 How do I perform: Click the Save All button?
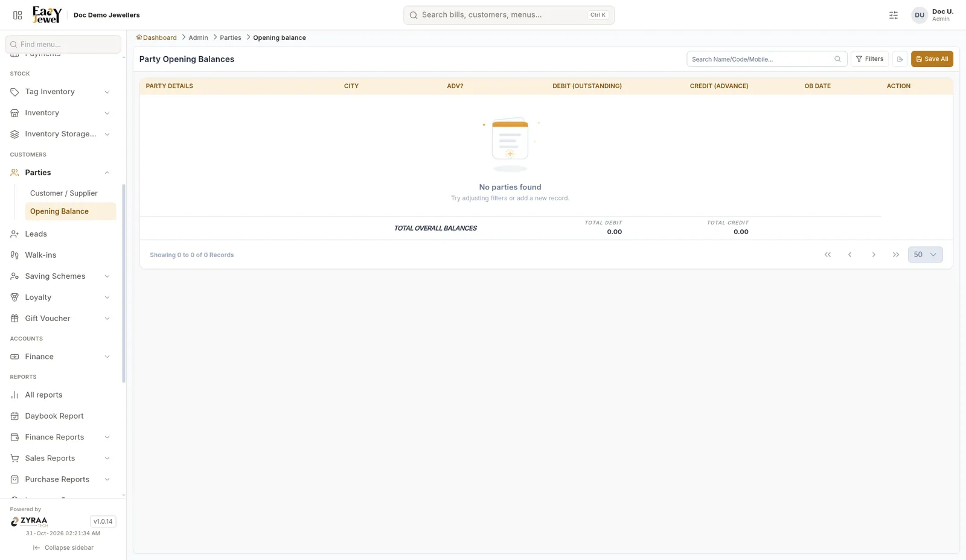click(x=932, y=59)
